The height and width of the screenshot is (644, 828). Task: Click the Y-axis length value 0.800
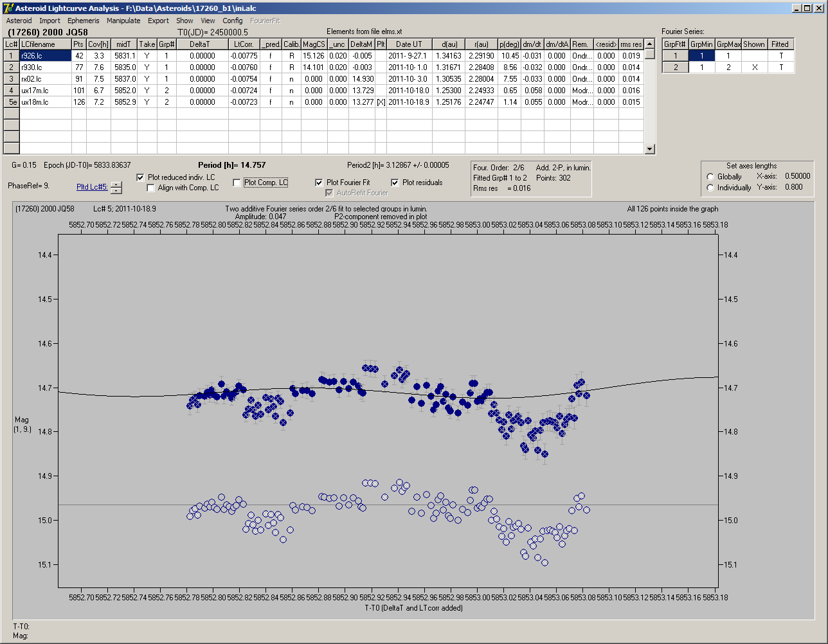pos(793,187)
